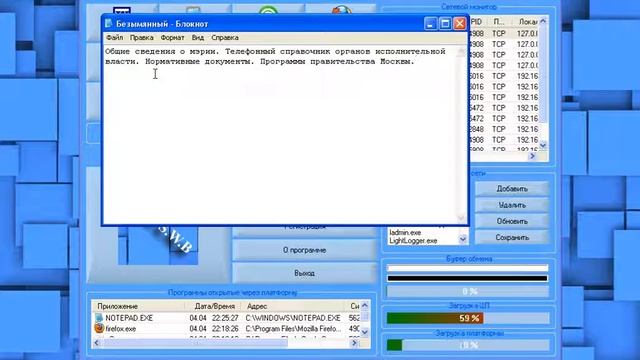Viewport: 640px width, 360px height.
Task: Click the NOTEPAD.EXE row icon in programs list
Action: [x=99, y=318]
